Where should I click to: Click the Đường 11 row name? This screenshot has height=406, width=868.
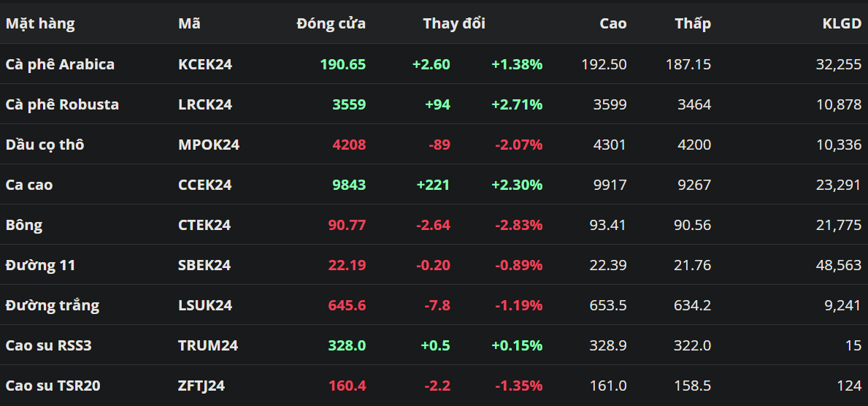point(40,265)
